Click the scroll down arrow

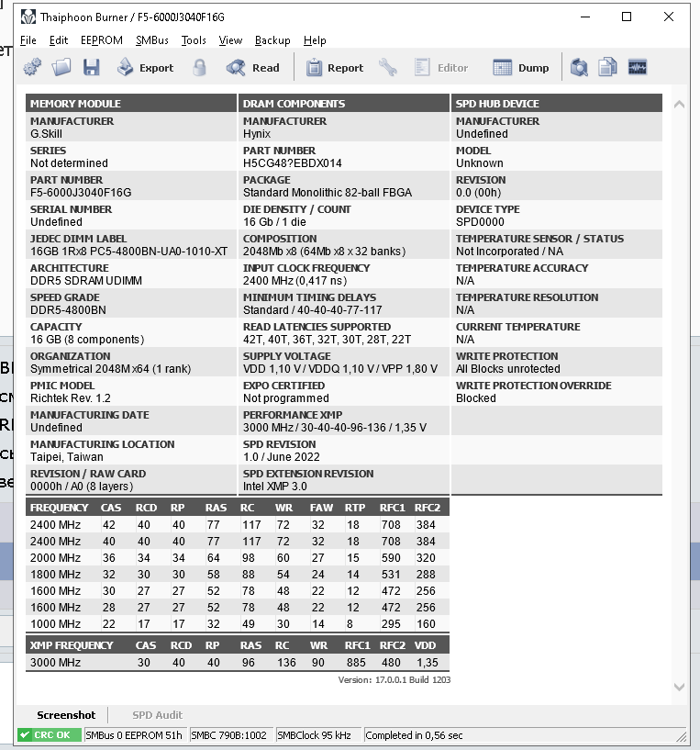pos(679,687)
